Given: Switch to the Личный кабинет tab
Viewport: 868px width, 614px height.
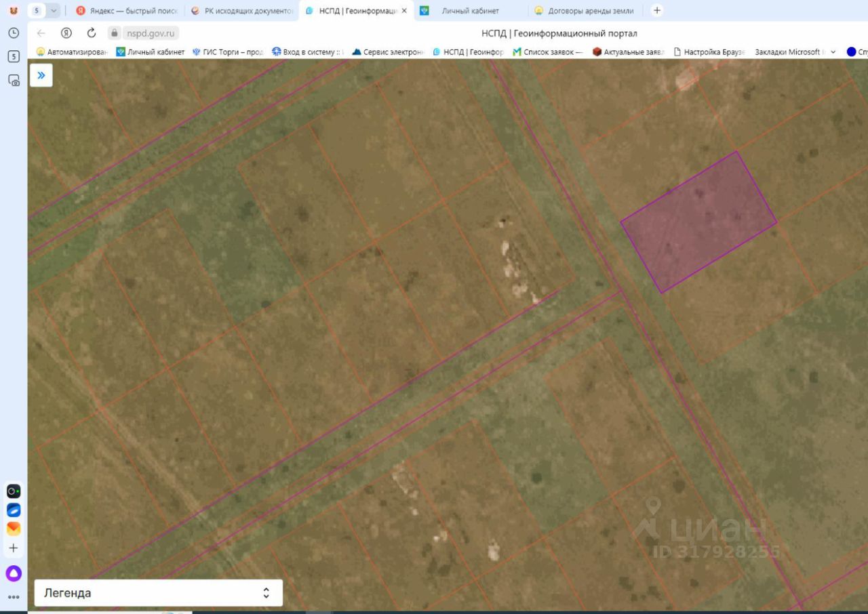Looking at the screenshot, I should [470, 11].
